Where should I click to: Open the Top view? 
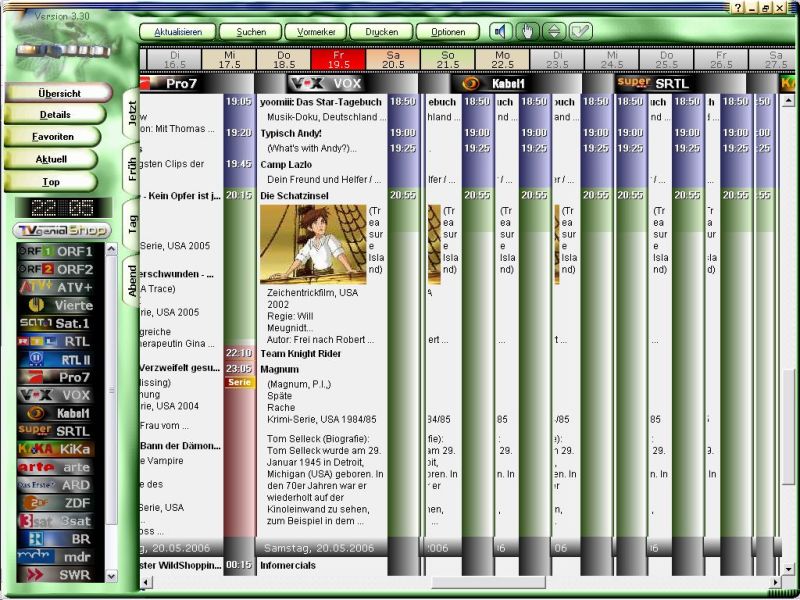click(x=51, y=182)
